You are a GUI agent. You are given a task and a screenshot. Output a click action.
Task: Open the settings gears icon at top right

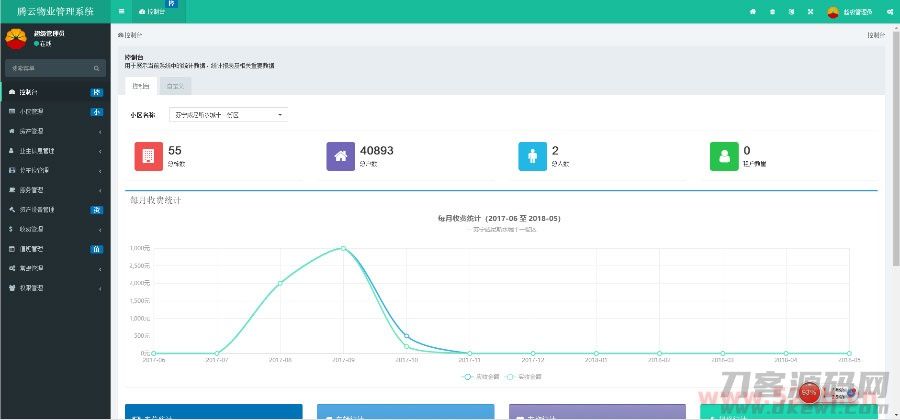pos(889,11)
